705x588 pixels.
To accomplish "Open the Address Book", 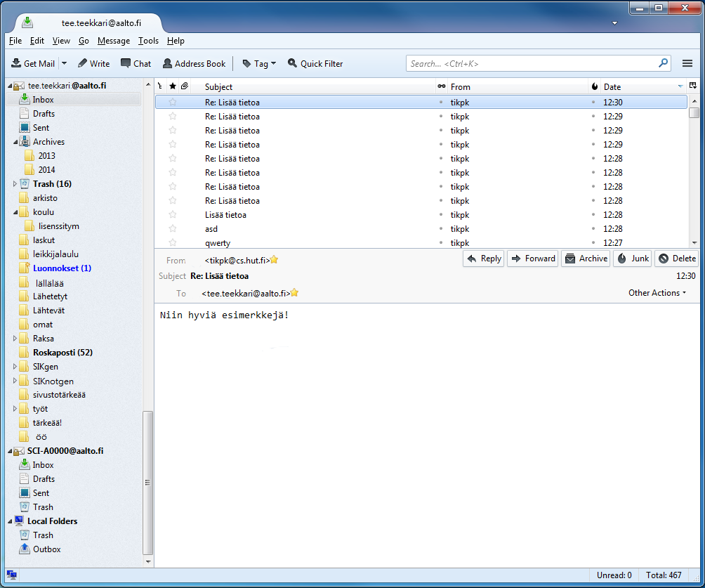I will click(194, 63).
